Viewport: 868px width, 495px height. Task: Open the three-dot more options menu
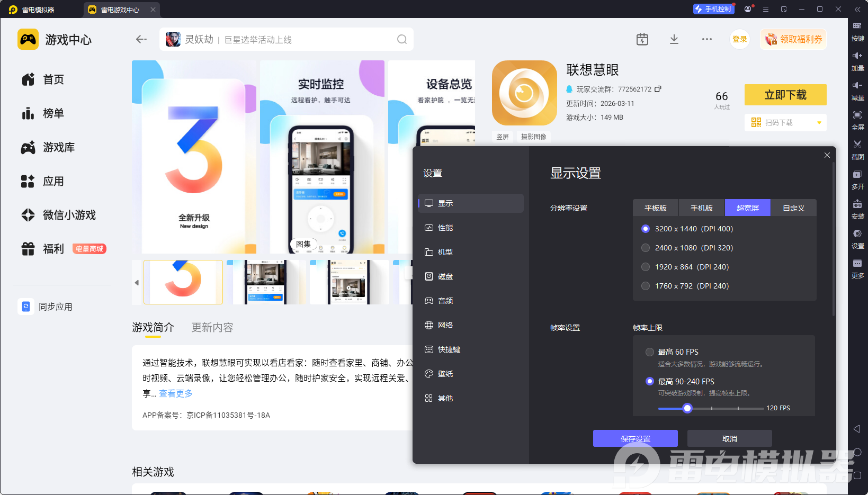(x=707, y=39)
